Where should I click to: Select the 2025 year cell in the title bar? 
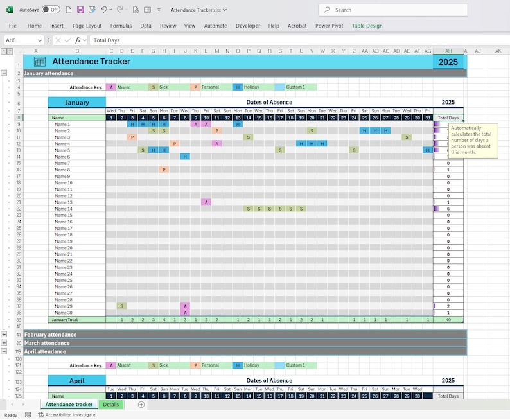448,62
